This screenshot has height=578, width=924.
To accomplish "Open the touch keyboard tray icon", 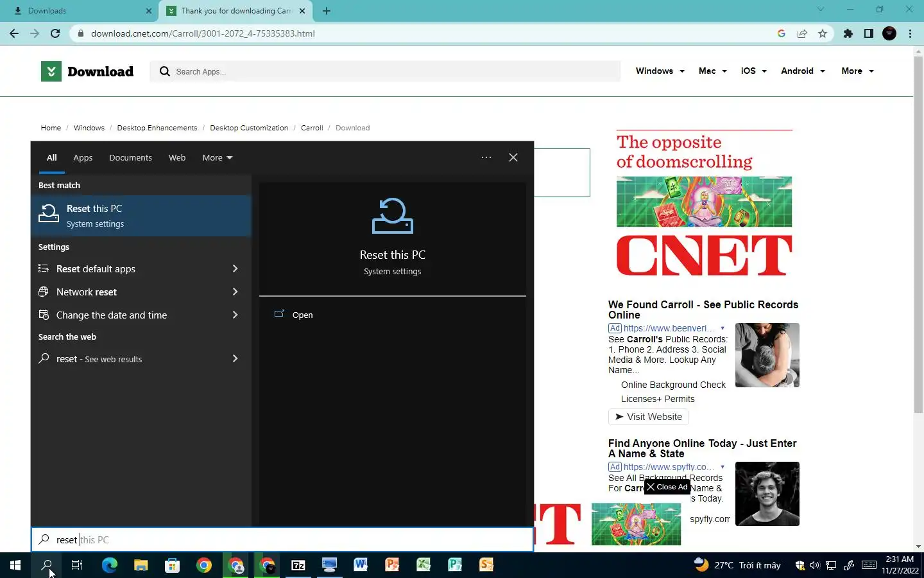I will coord(869,565).
